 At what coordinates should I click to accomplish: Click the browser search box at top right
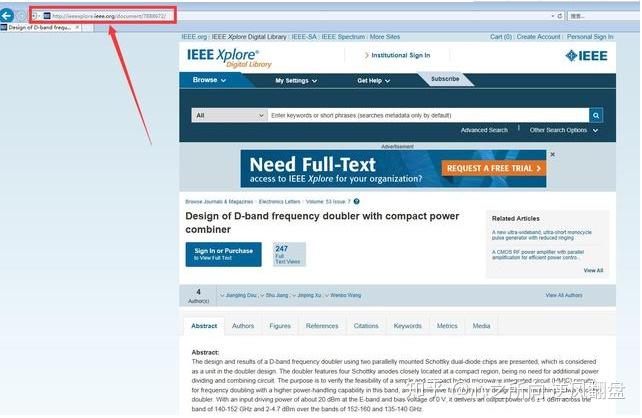(602, 16)
